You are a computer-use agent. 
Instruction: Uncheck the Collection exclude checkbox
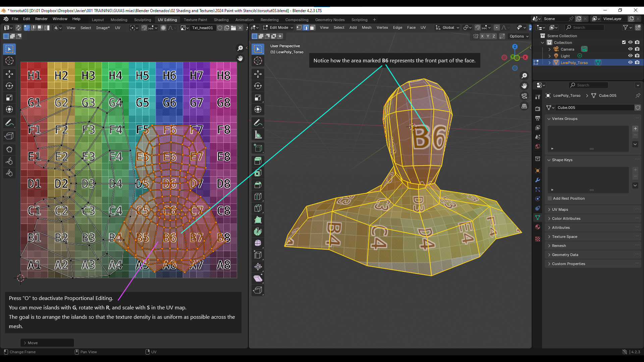[624, 42]
